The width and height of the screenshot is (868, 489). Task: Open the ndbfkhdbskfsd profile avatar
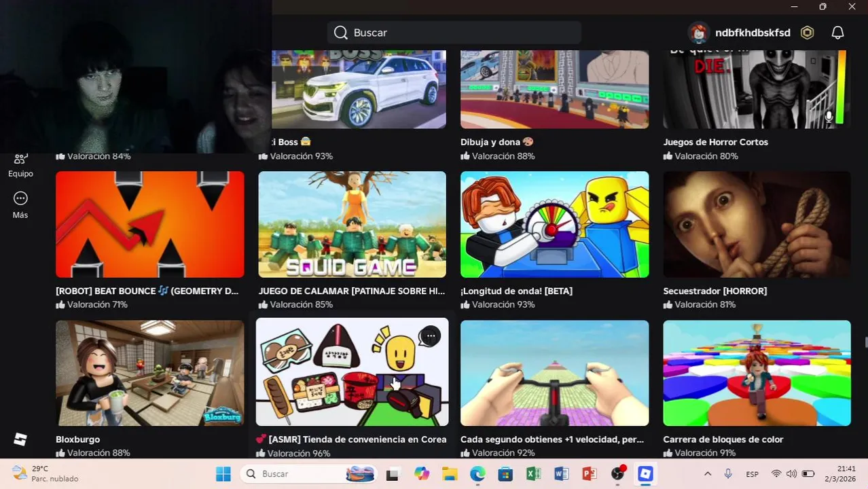698,33
